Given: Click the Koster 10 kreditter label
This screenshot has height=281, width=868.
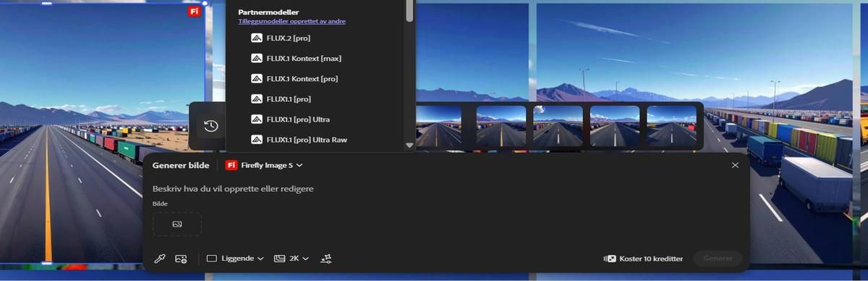Looking at the screenshot, I should coord(651,259).
